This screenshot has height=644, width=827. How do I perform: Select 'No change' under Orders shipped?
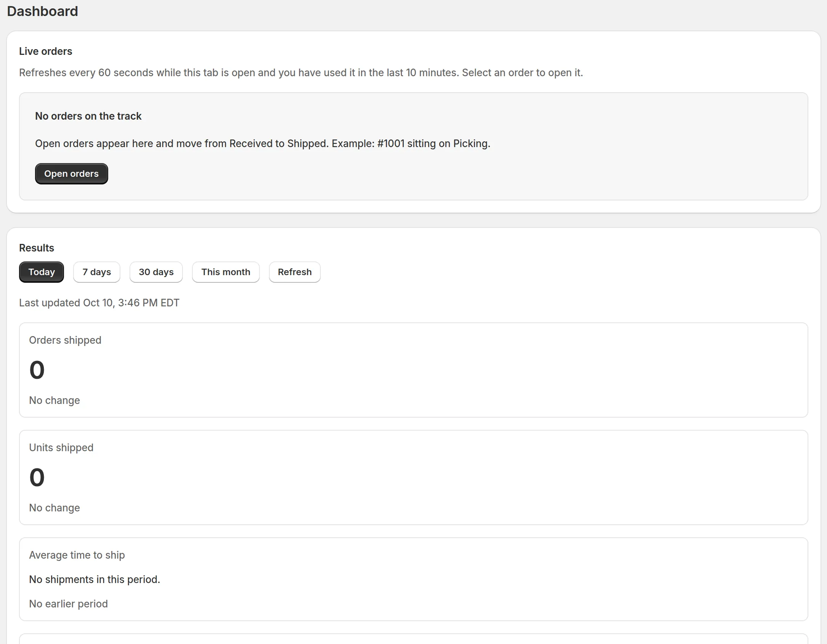point(54,400)
